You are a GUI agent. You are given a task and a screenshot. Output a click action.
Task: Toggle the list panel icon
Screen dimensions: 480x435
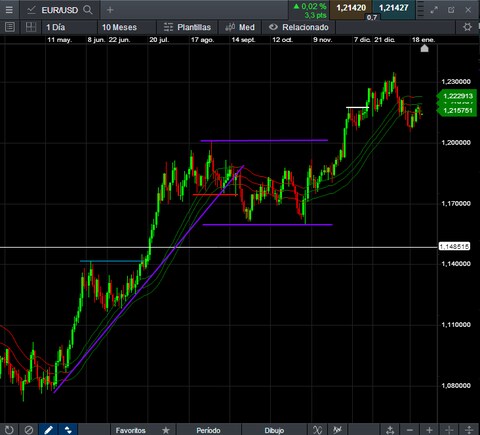pos(10,27)
